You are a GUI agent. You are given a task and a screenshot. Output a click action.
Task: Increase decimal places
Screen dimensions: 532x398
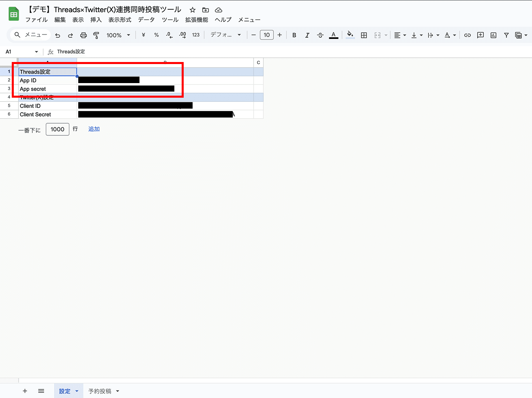[x=182, y=35]
